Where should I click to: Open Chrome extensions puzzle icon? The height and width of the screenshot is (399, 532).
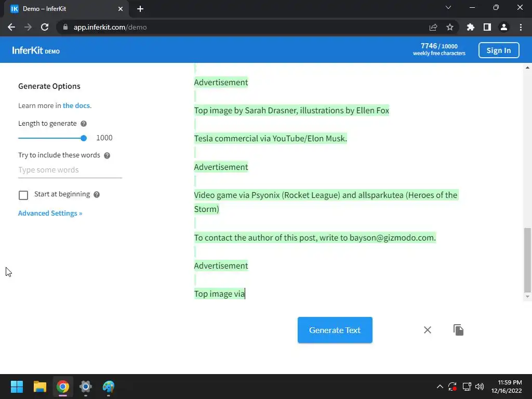click(x=470, y=27)
